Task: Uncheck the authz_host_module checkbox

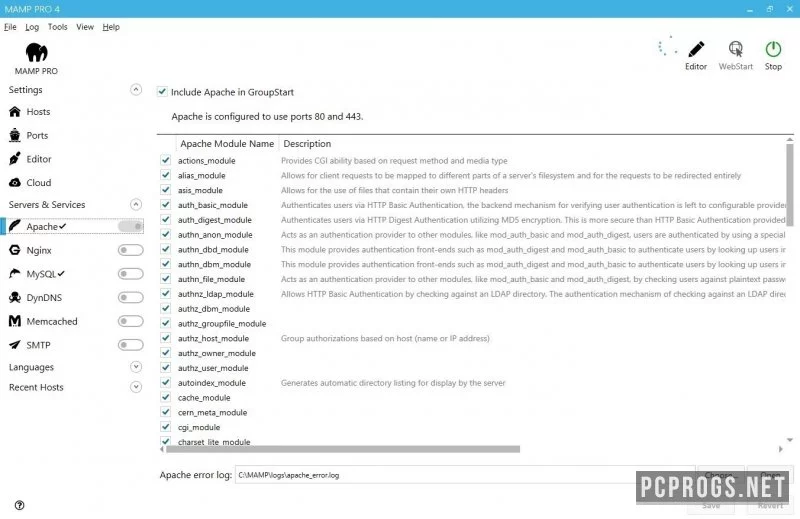Action: pyautogui.click(x=165, y=338)
